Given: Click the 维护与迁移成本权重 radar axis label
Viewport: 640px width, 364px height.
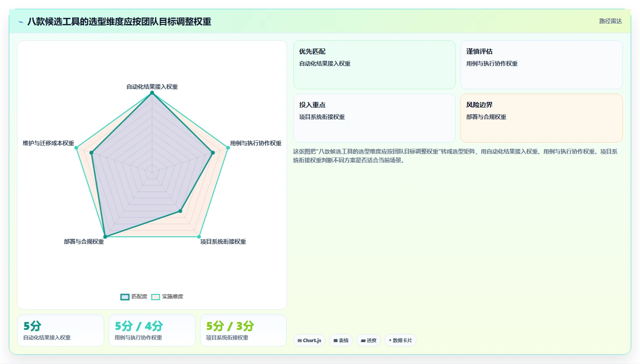Looking at the screenshot, I should pyautogui.click(x=49, y=143).
